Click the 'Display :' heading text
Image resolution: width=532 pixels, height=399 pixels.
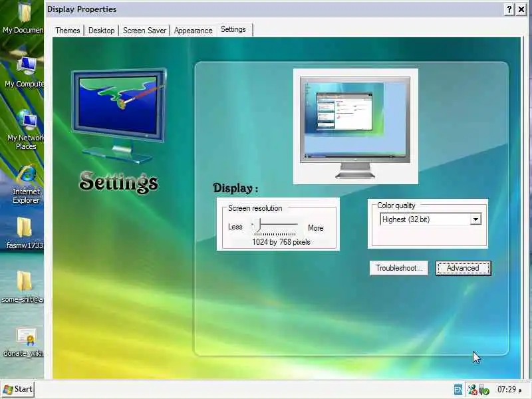[x=235, y=188]
